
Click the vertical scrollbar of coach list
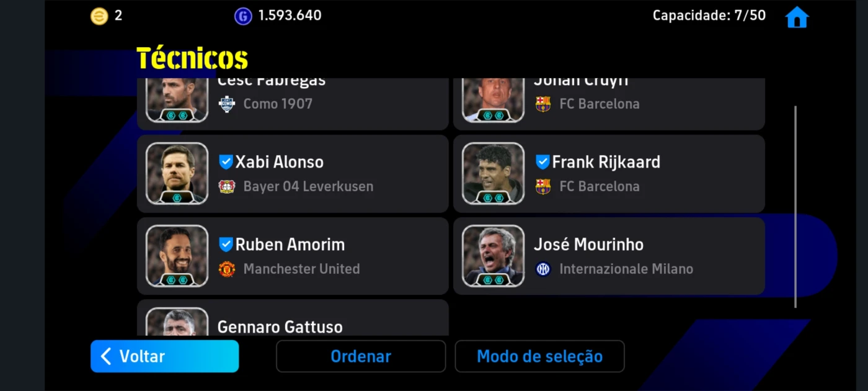click(795, 207)
